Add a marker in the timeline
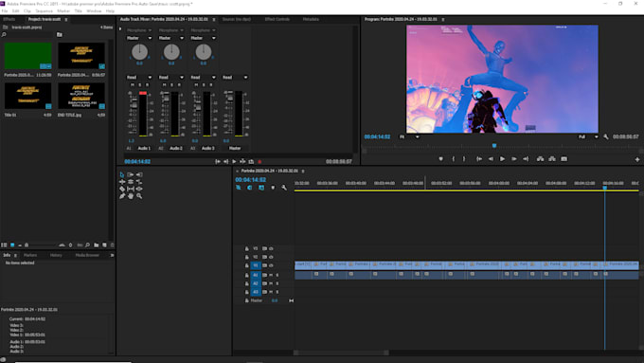The image size is (644, 363). click(x=273, y=188)
